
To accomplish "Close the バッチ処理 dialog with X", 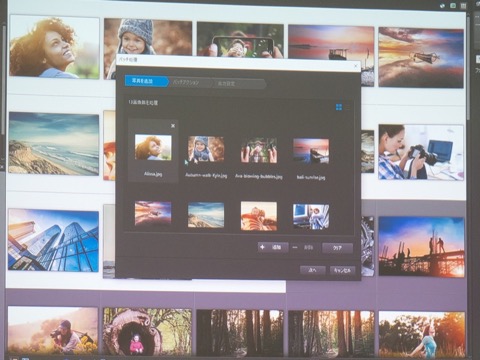I will 355,66.
